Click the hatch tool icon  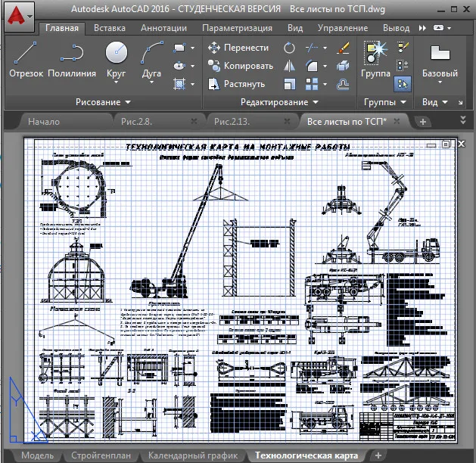tap(179, 84)
